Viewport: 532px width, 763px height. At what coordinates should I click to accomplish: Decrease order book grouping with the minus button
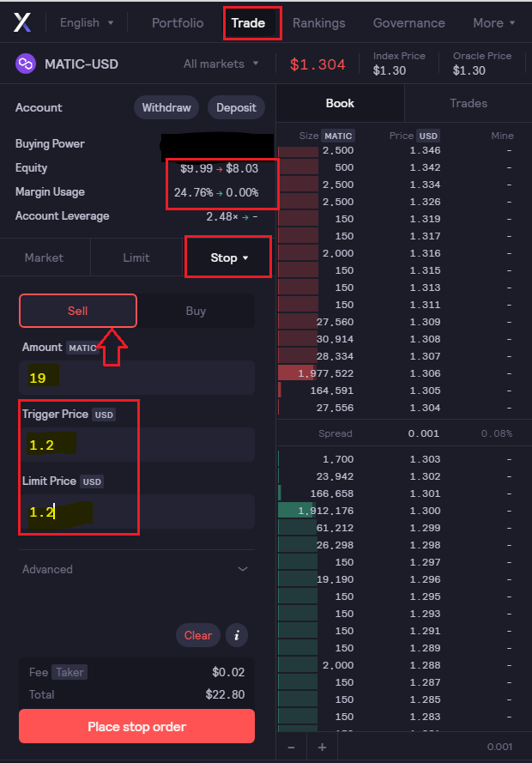coord(291,747)
